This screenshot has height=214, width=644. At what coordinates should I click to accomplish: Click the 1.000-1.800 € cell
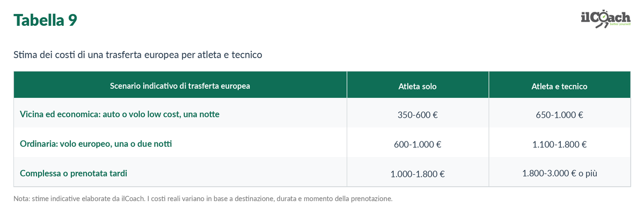point(418,174)
